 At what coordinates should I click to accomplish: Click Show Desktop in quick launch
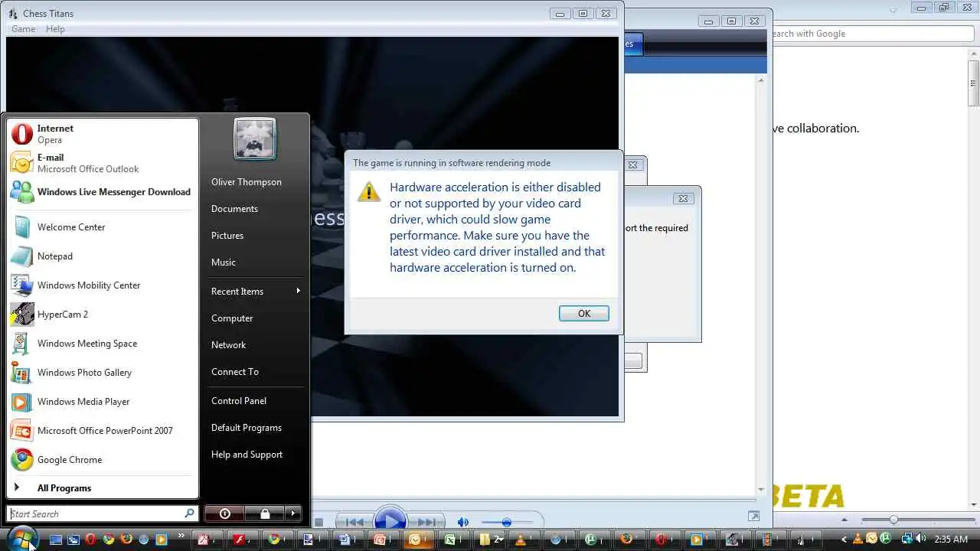(x=55, y=540)
